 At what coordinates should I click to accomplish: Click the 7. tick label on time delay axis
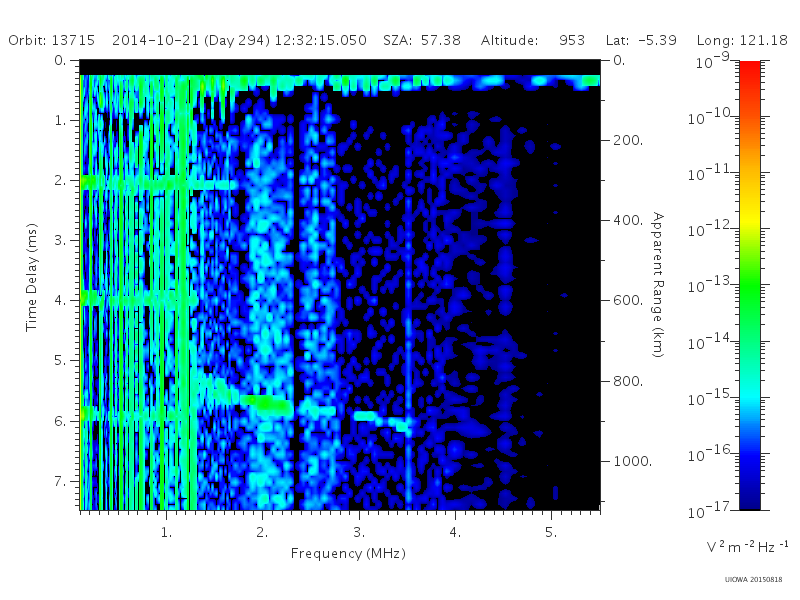click(x=60, y=481)
